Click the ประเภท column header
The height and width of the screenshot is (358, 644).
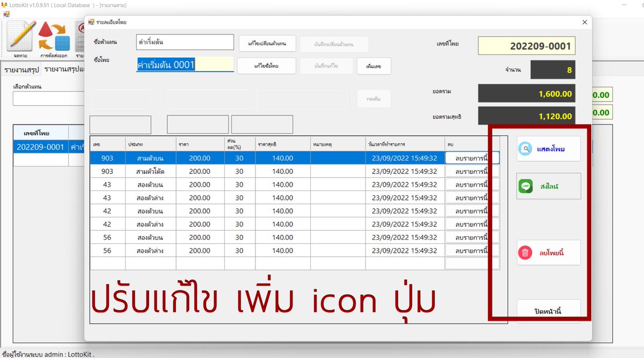click(x=151, y=144)
